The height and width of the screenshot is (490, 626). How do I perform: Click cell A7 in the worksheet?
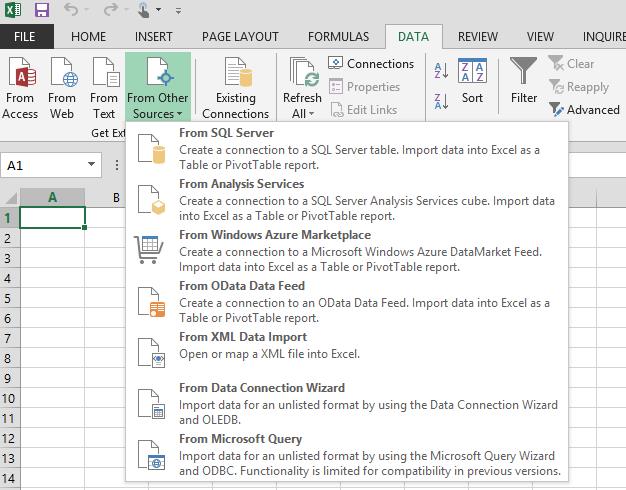pyautogui.click(x=52, y=338)
